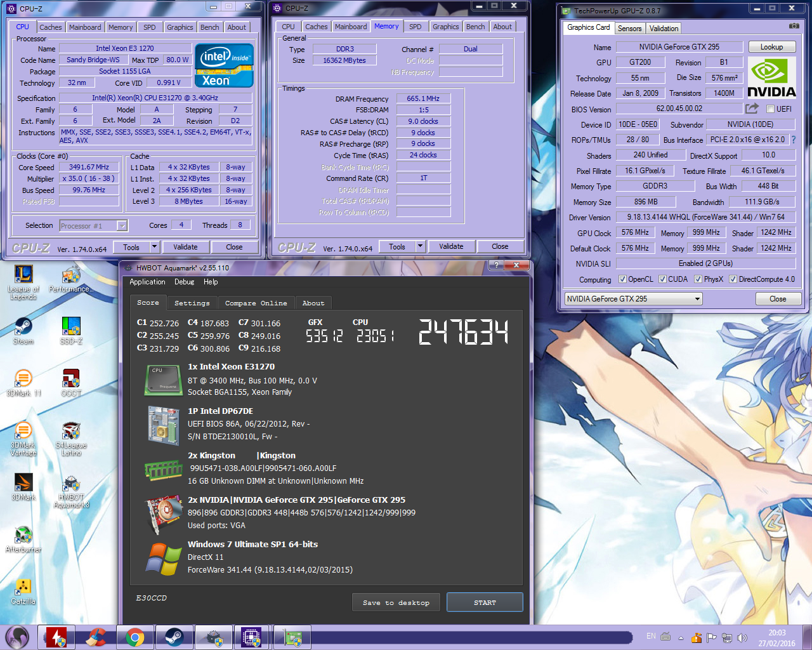Open the volume control in system tray
Image resolution: width=812 pixels, height=650 pixels.
coord(742,637)
